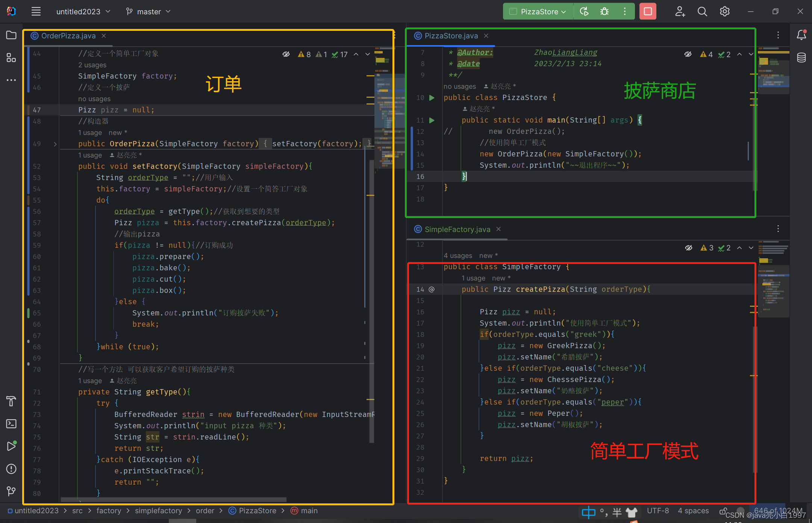Rerun PizzaStore configuration

click(584, 12)
